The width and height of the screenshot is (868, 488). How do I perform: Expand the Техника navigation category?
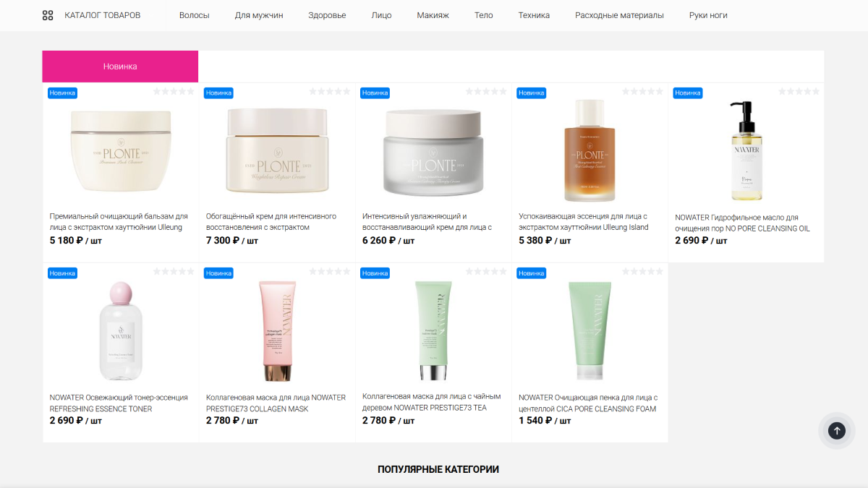(x=534, y=15)
